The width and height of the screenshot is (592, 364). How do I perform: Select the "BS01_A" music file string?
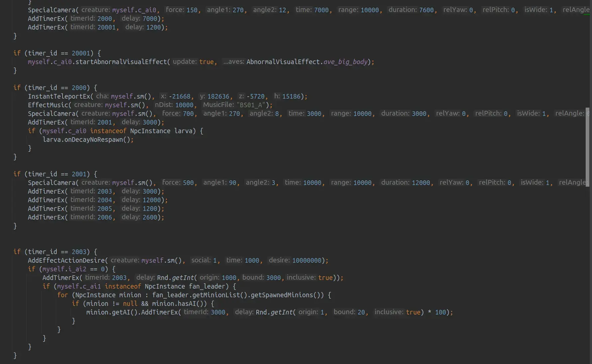click(251, 105)
